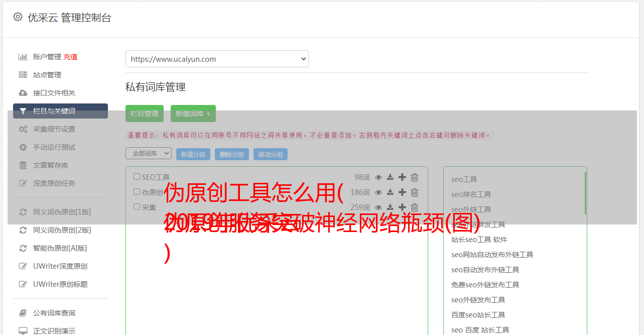
Task: Click the 新建分组 button
Action: coord(193,154)
